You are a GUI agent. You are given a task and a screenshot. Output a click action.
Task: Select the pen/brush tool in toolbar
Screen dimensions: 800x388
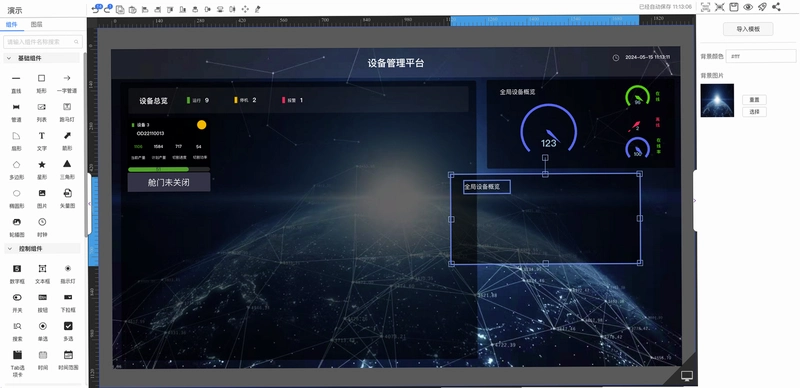[x=258, y=9]
